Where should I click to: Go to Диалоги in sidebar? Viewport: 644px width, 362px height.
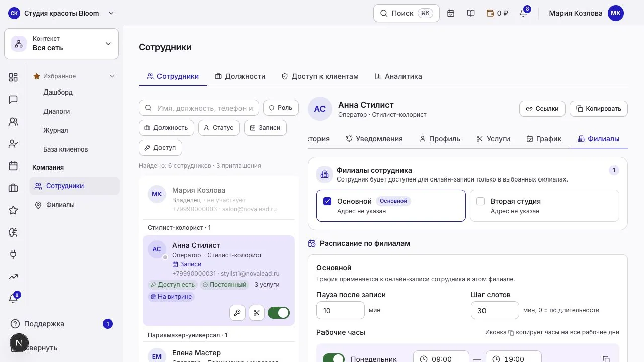[x=56, y=111]
